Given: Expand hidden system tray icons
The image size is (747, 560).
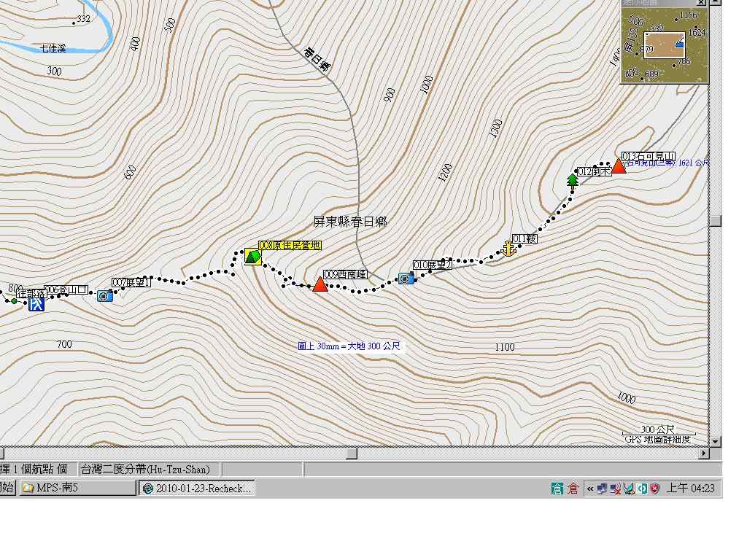Looking at the screenshot, I should coord(589,489).
